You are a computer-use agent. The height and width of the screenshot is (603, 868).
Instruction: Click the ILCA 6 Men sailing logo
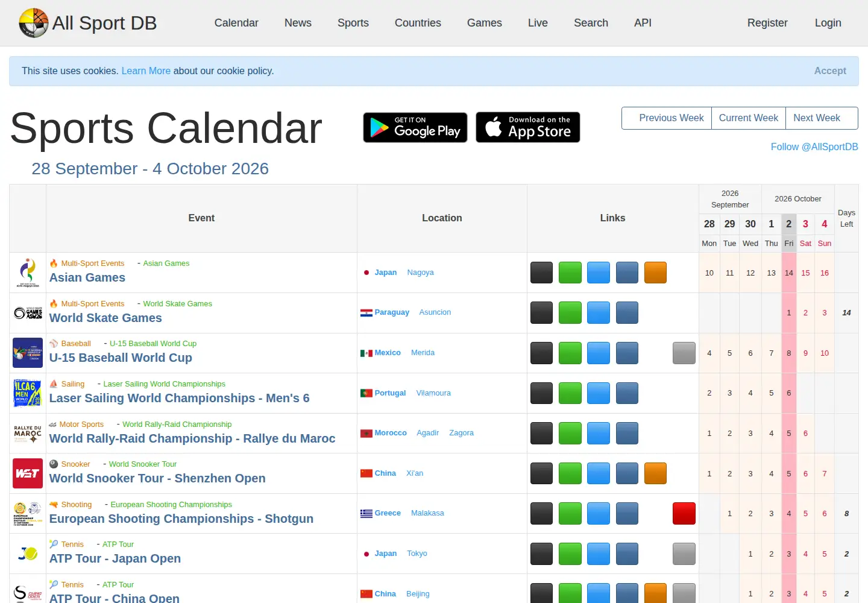tap(28, 393)
